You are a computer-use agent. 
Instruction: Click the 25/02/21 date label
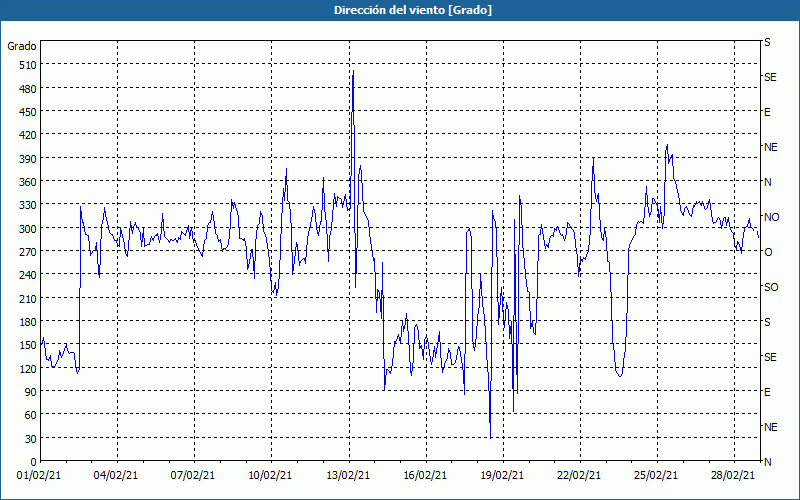[656, 476]
